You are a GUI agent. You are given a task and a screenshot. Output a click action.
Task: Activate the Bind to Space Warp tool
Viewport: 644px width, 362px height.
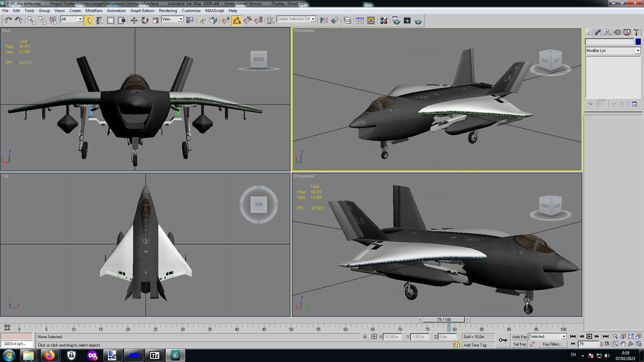(x=53, y=20)
